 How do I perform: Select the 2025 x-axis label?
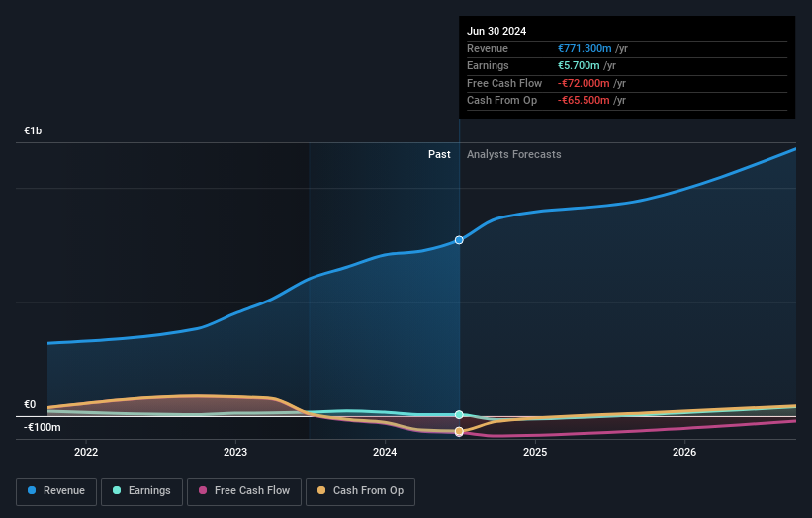pyautogui.click(x=535, y=452)
